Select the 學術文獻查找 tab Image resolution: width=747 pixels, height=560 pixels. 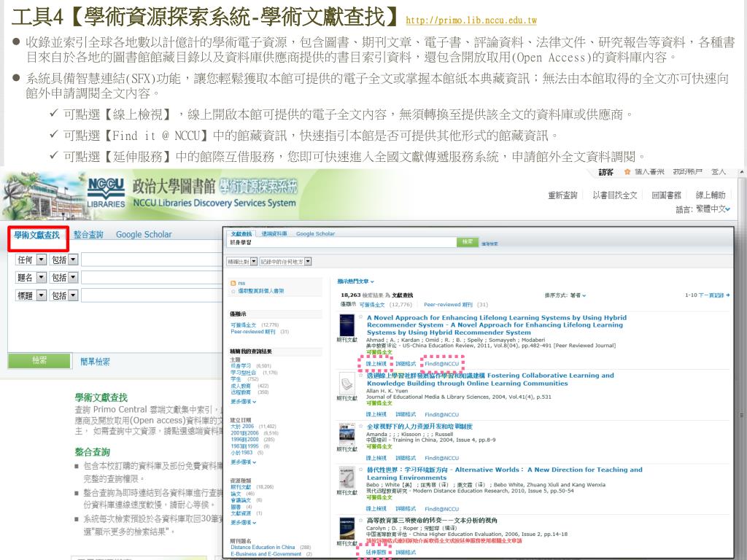point(37,235)
